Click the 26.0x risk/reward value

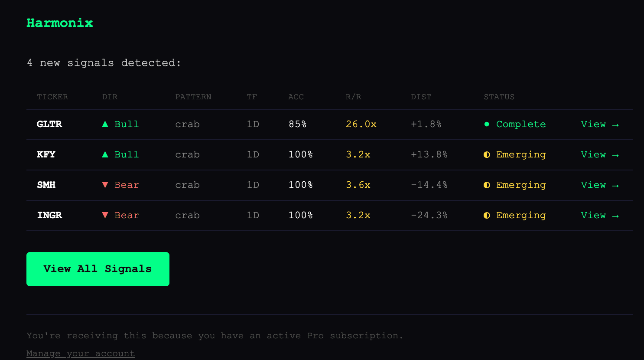(x=361, y=124)
